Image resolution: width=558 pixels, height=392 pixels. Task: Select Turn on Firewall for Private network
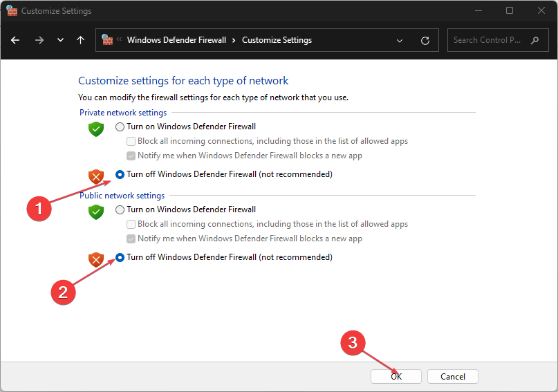(x=120, y=127)
